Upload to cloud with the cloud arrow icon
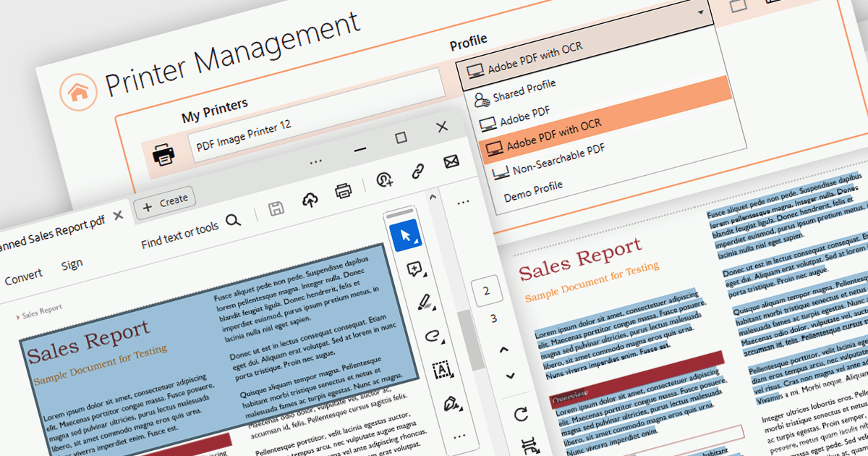The width and height of the screenshot is (868, 456). click(310, 200)
